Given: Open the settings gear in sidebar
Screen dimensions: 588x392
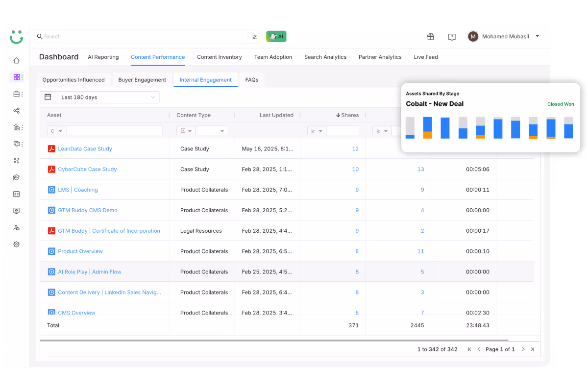Looking at the screenshot, I should coord(16,244).
